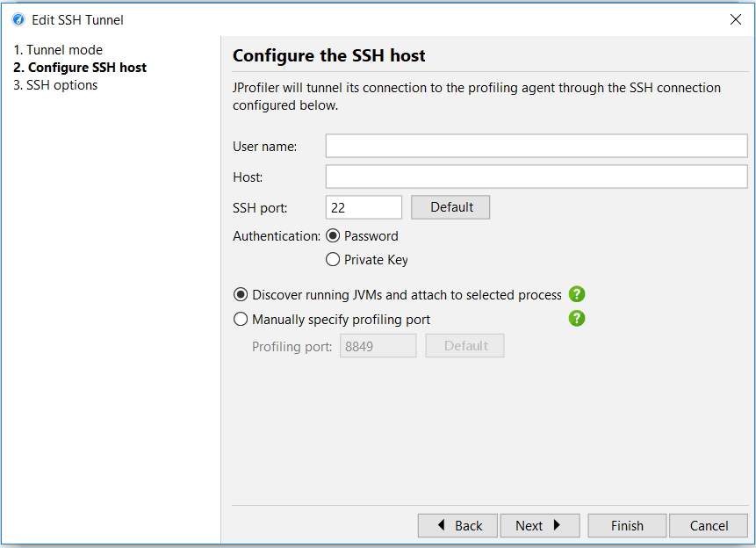Click the Profiling port field showing 8849
Image resolution: width=756 pixels, height=548 pixels.
pyautogui.click(x=378, y=346)
